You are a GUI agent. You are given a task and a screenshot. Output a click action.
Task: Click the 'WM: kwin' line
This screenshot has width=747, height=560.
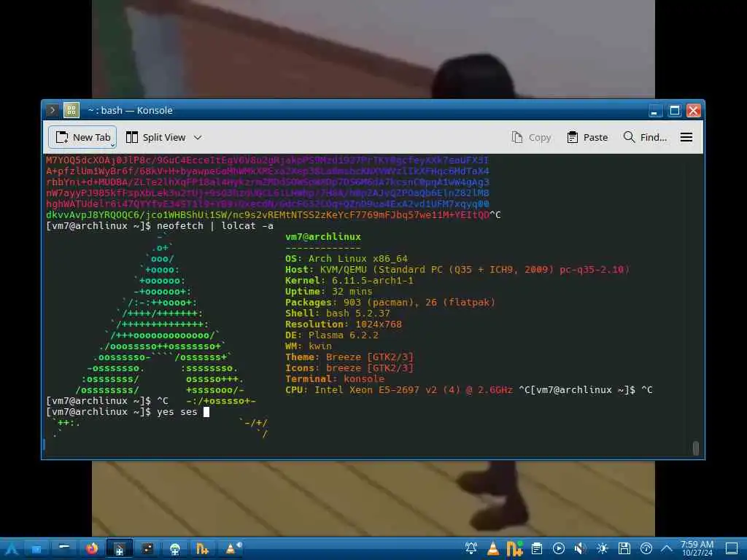(309, 346)
